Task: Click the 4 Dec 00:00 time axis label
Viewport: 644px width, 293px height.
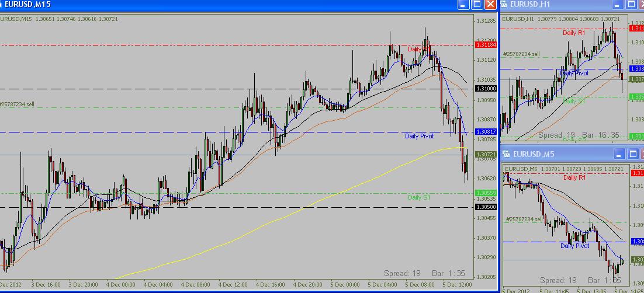Action: [x=121, y=284]
